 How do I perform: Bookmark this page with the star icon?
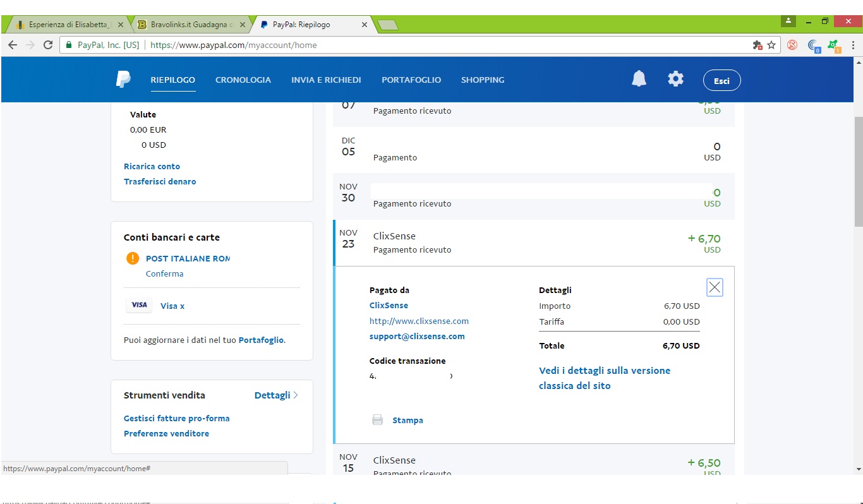click(x=771, y=45)
